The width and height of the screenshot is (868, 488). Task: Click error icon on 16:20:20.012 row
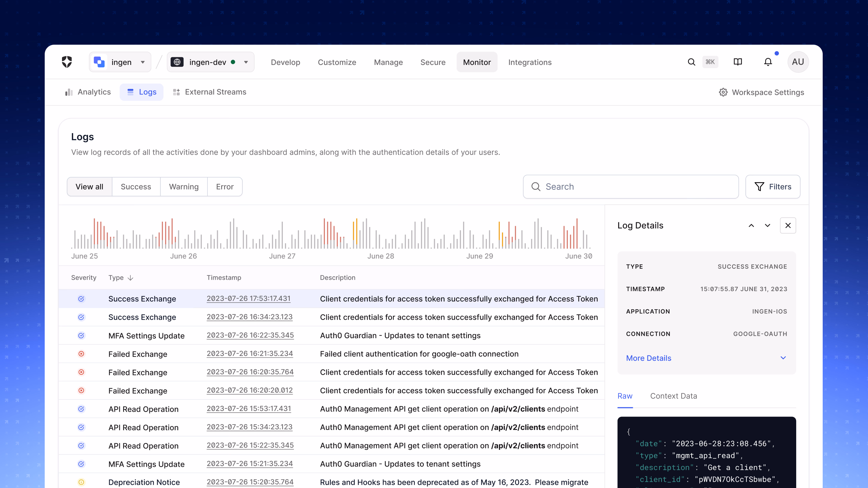coord(81,390)
